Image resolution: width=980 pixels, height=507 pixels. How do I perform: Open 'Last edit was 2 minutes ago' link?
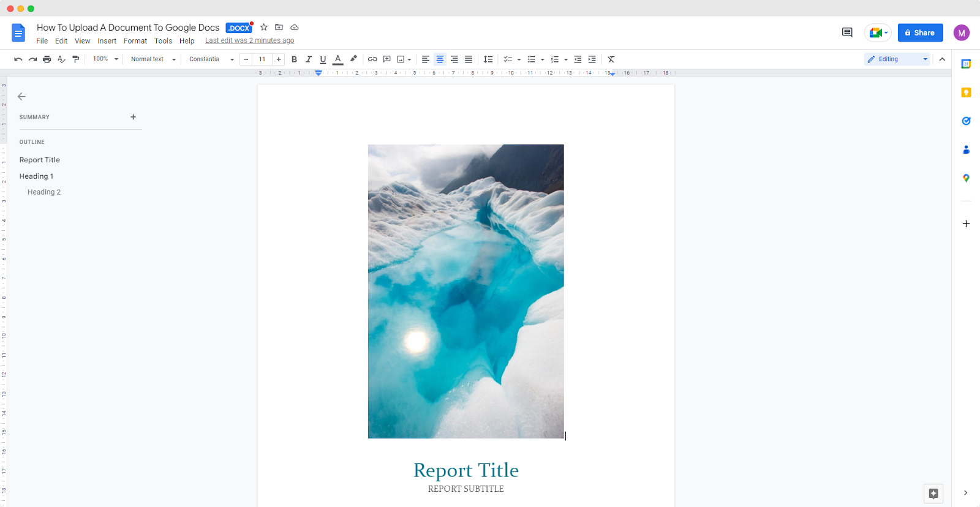click(x=249, y=40)
